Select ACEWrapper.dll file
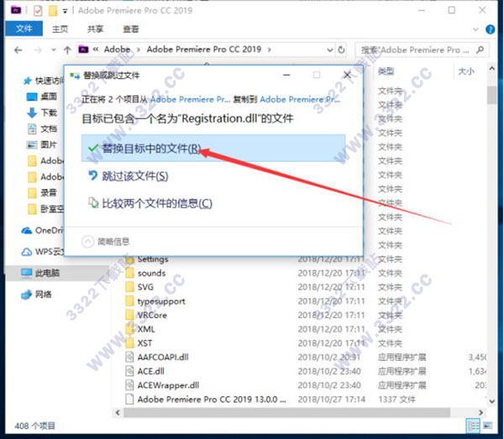This screenshot has width=504, height=439. (168, 385)
